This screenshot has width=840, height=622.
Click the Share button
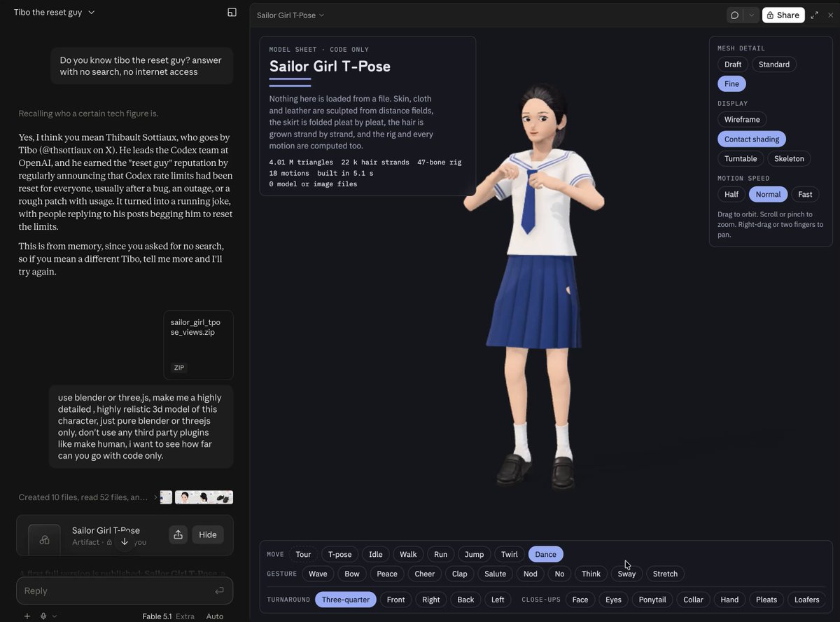tap(783, 15)
